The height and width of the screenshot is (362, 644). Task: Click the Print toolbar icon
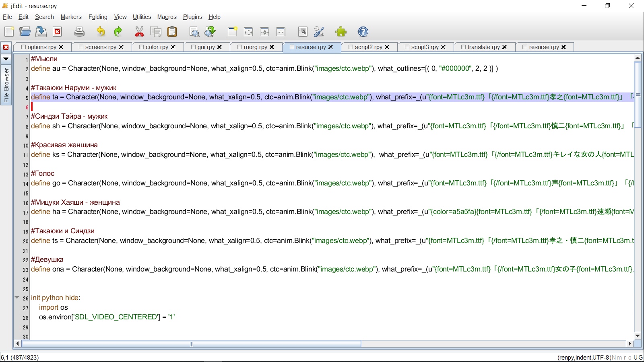(x=79, y=32)
